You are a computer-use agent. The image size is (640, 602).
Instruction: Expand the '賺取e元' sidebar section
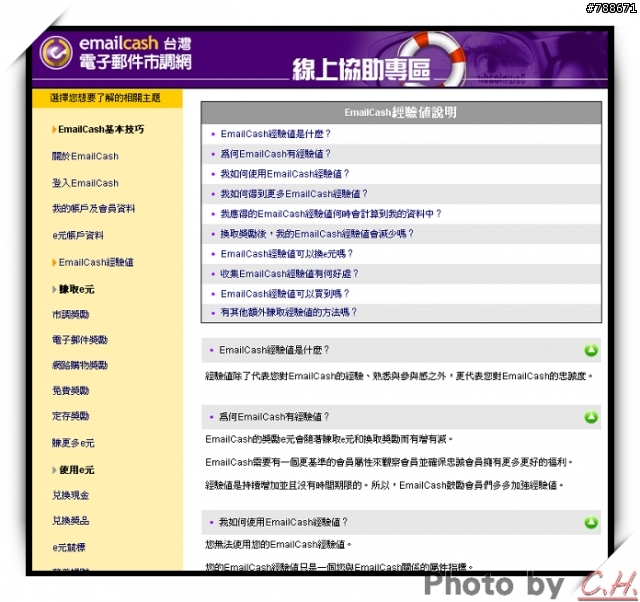click(x=73, y=289)
